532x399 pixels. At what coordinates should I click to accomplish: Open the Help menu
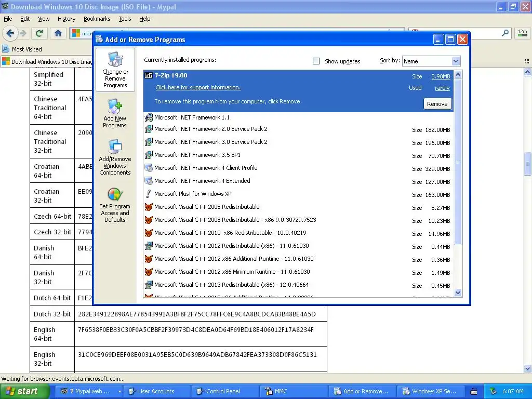click(x=144, y=19)
